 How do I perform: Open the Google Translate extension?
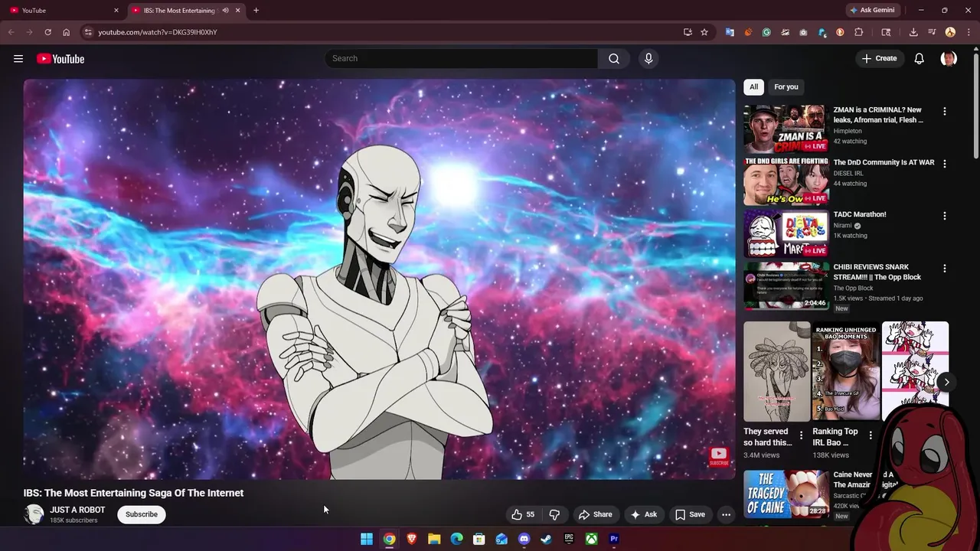730,32
